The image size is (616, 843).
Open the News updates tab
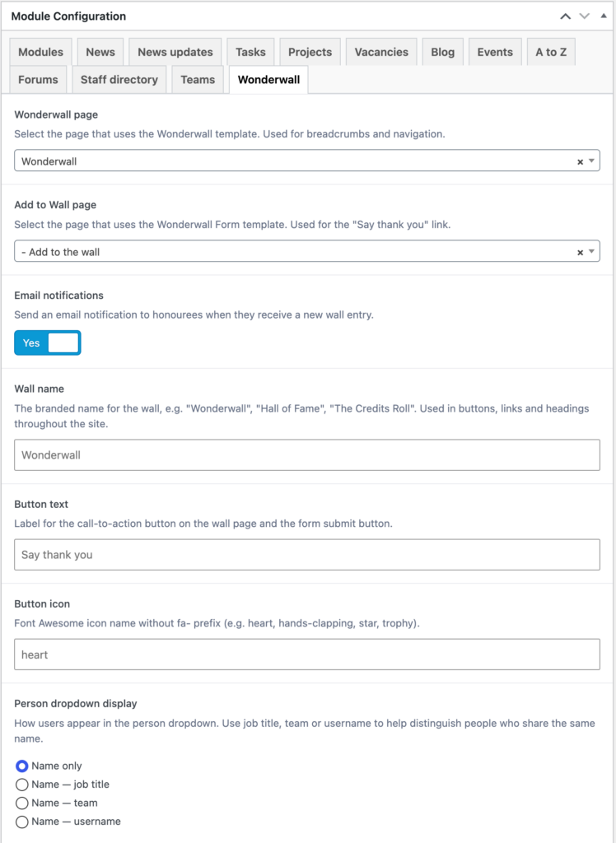pos(175,52)
